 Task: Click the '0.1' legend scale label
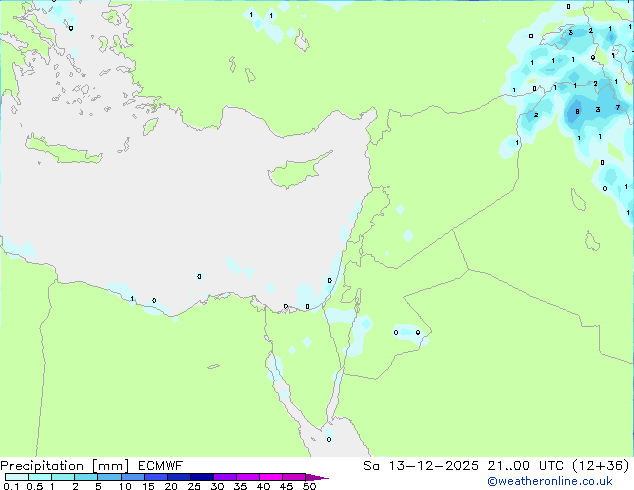[x=11, y=486]
